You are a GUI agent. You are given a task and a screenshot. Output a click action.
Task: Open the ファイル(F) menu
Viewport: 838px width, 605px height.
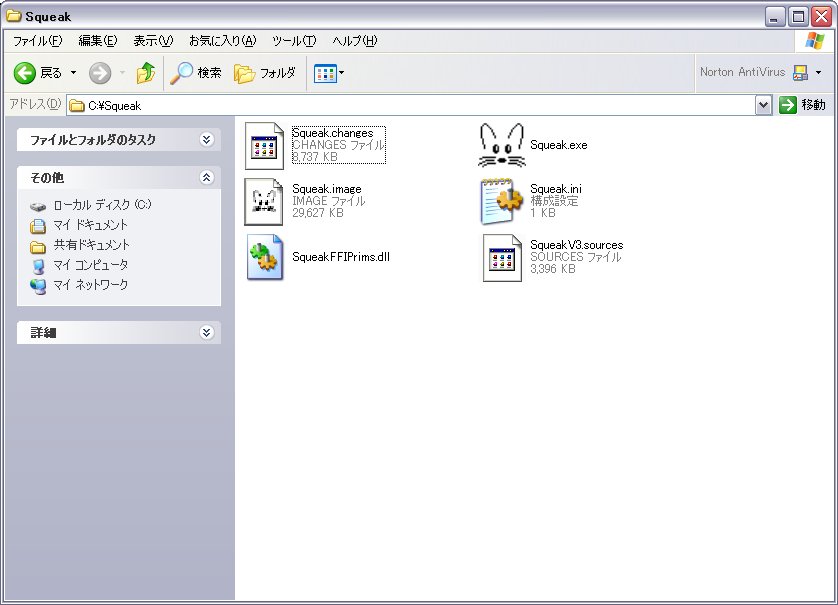pyautogui.click(x=37, y=41)
